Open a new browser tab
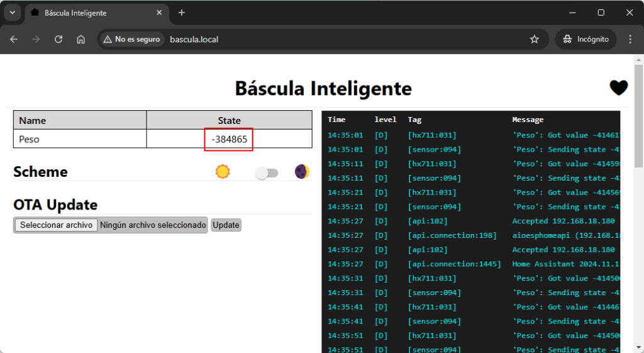The width and height of the screenshot is (644, 353). (x=182, y=13)
